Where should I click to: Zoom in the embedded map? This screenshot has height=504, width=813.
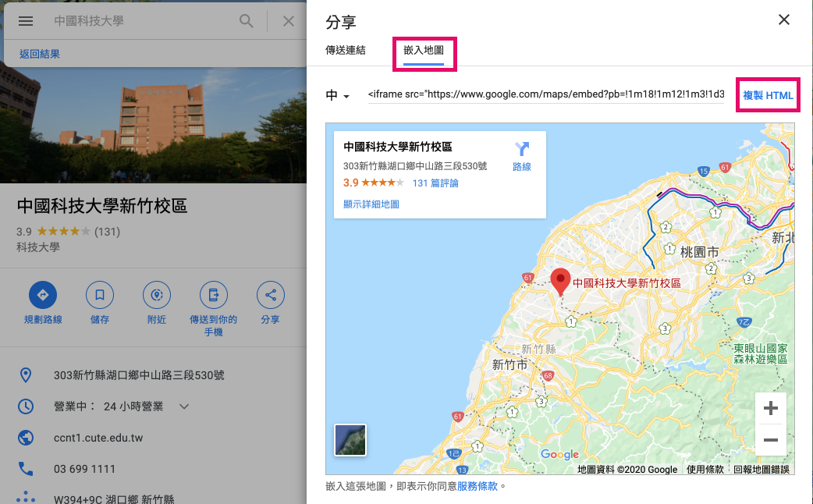click(771, 408)
